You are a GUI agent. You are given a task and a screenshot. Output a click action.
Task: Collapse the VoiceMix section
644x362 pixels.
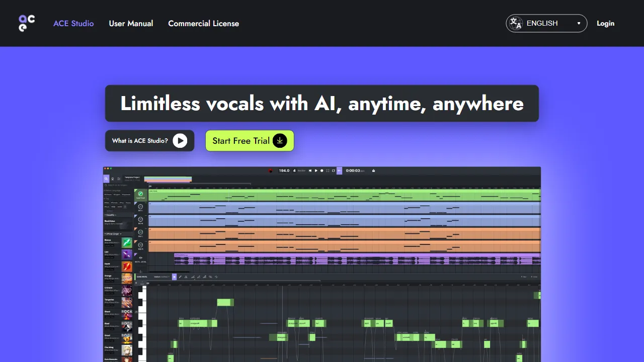(x=105, y=215)
